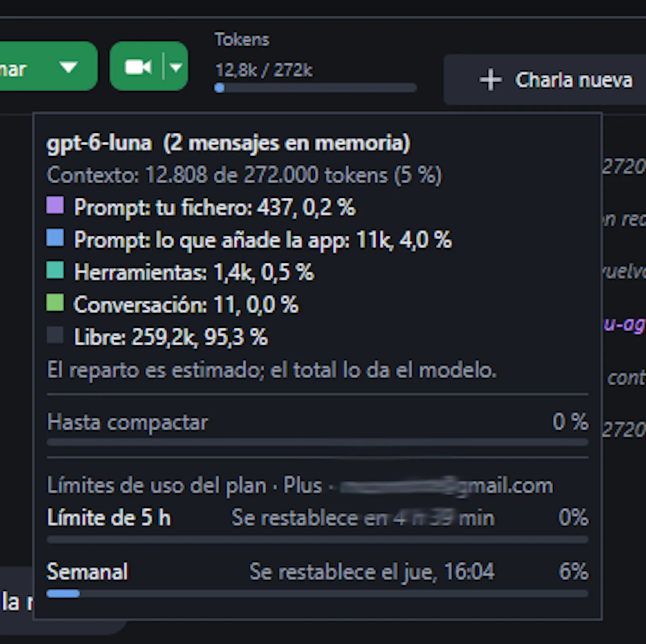Click the 6% weekly usage value
The height and width of the screenshot is (644, 646).
(x=574, y=571)
